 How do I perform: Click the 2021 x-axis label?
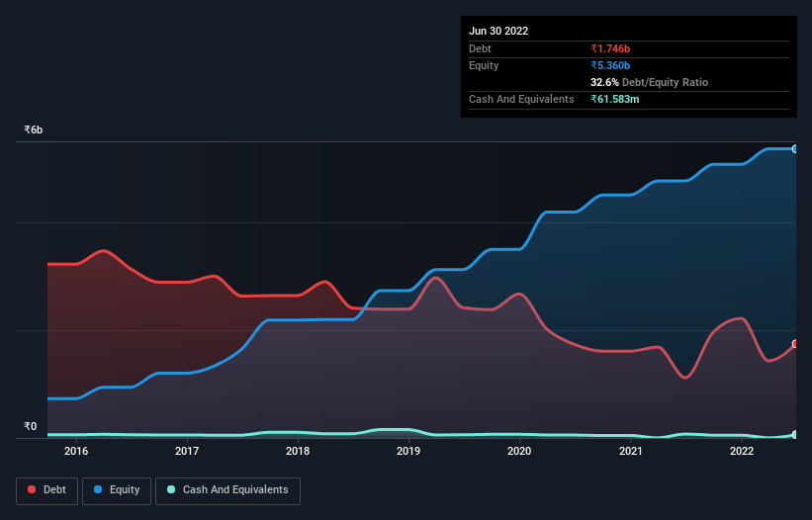click(631, 451)
